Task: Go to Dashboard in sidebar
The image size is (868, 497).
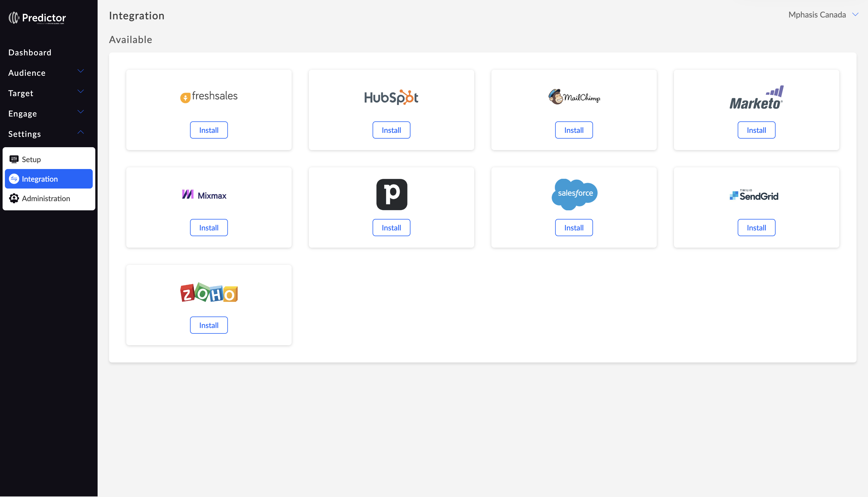Action: pos(30,53)
